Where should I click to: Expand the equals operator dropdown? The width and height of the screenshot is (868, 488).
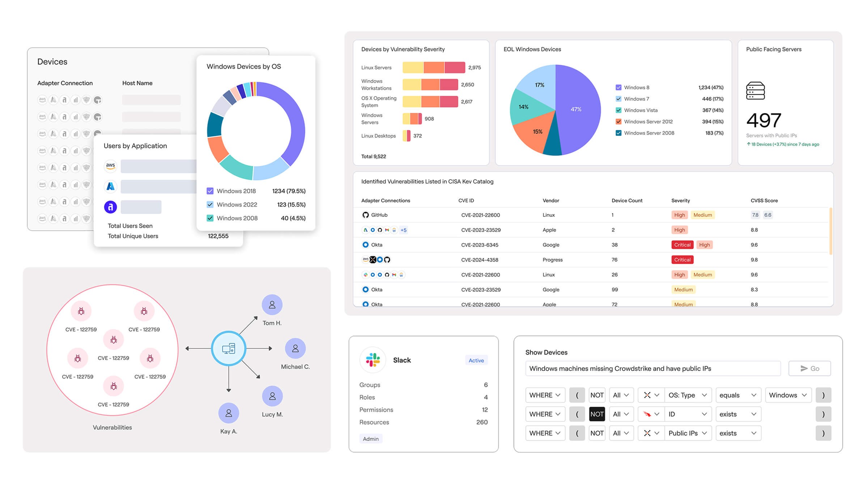point(738,395)
